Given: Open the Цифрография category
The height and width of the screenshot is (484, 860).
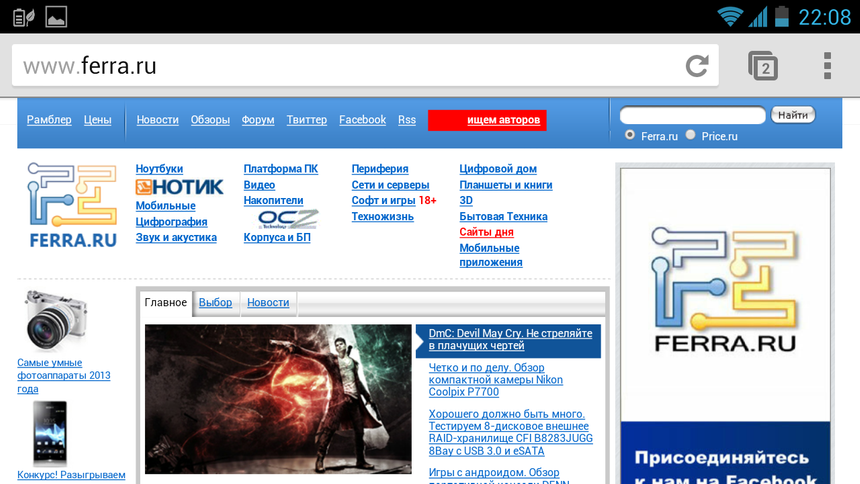Looking at the screenshot, I should [x=172, y=222].
